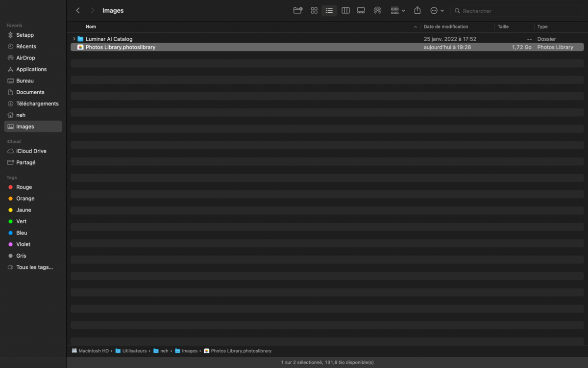Viewport: 588px width, 368px height.
Task: Click Utilisateurs in the path bar
Action: coord(131,351)
